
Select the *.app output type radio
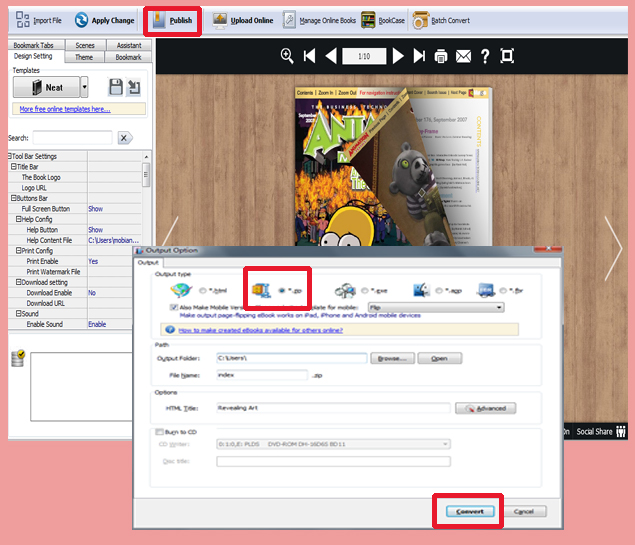439,290
